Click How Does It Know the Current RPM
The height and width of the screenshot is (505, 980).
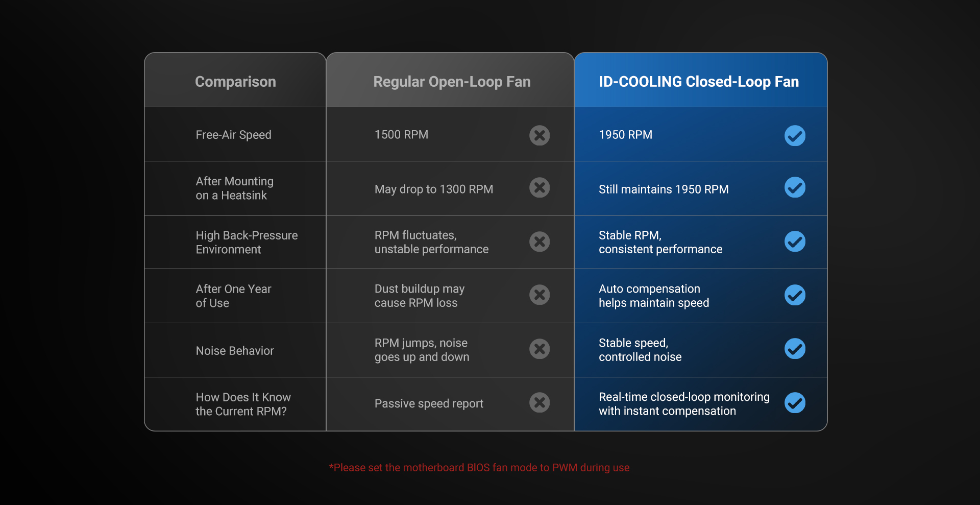tap(243, 404)
